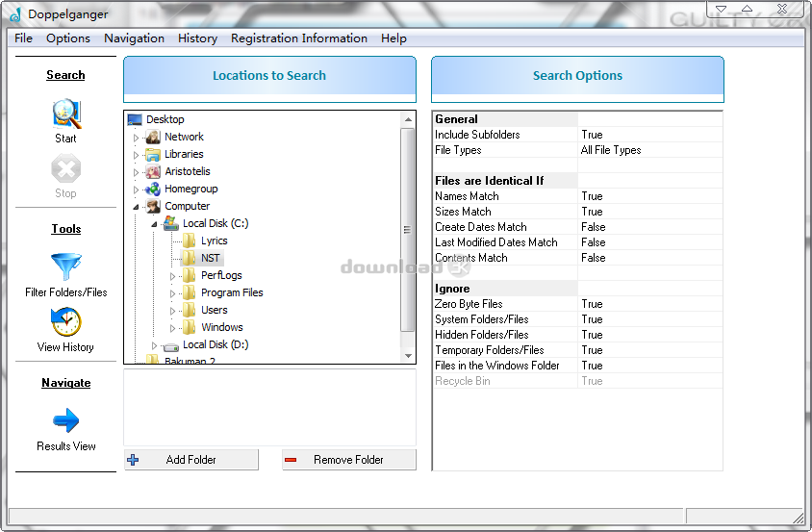The height and width of the screenshot is (532, 812).
Task: Click the Doppelganger app icon in title bar
Action: tap(15, 14)
